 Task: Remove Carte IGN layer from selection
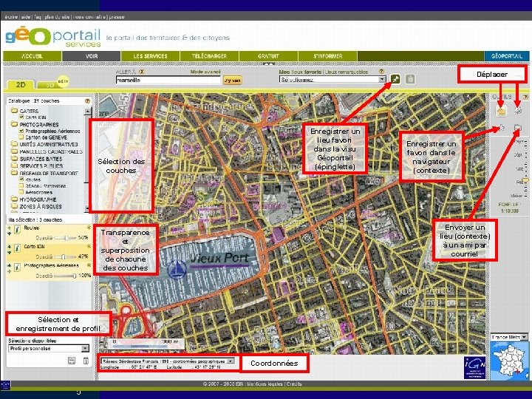(89, 246)
